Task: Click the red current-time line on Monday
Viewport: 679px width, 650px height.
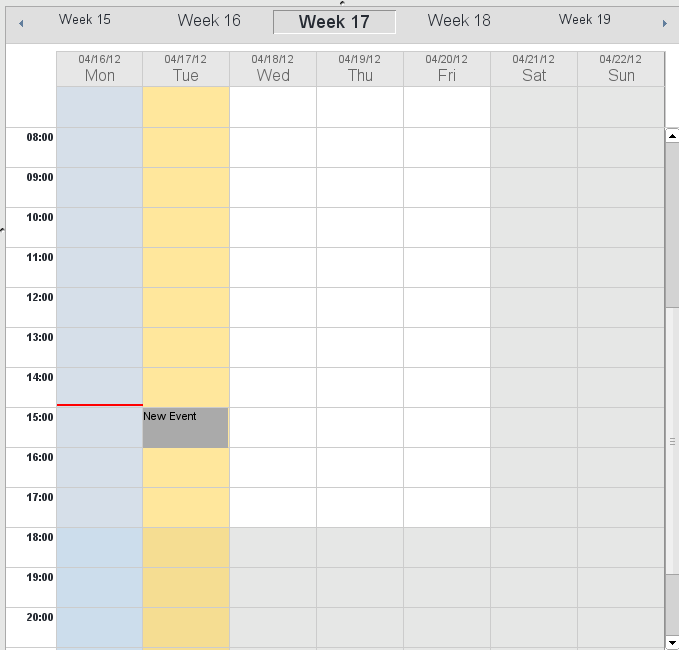Action: (100, 405)
